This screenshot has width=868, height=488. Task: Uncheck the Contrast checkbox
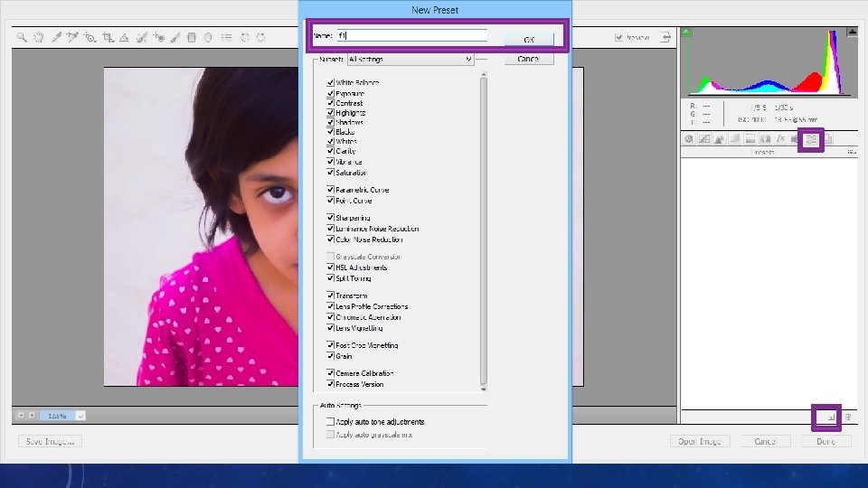tap(331, 103)
